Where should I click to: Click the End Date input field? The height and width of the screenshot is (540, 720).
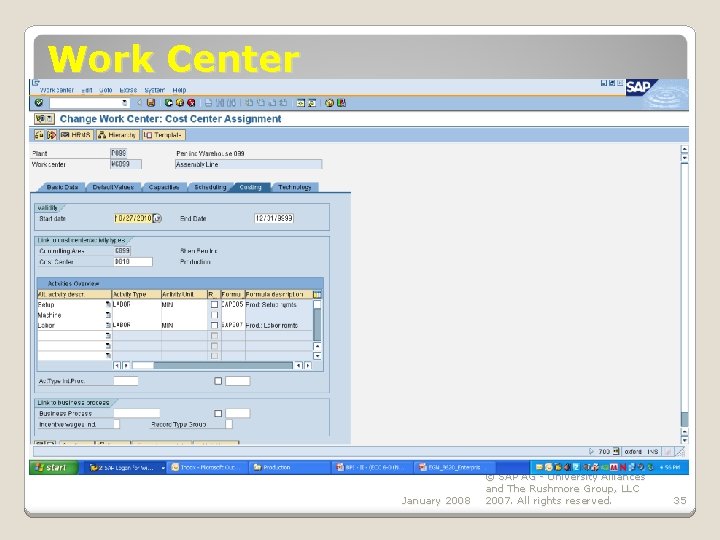point(274,219)
